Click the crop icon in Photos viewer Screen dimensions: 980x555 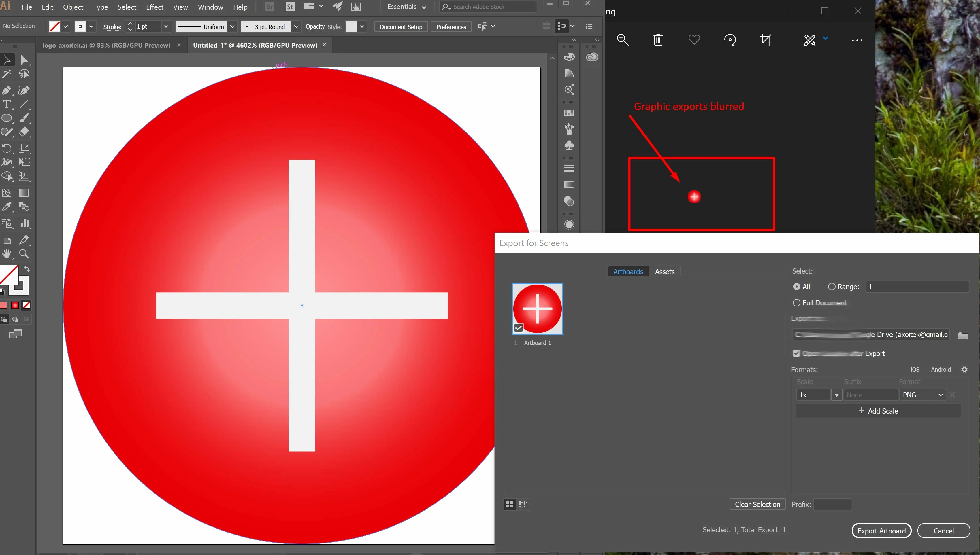[766, 40]
